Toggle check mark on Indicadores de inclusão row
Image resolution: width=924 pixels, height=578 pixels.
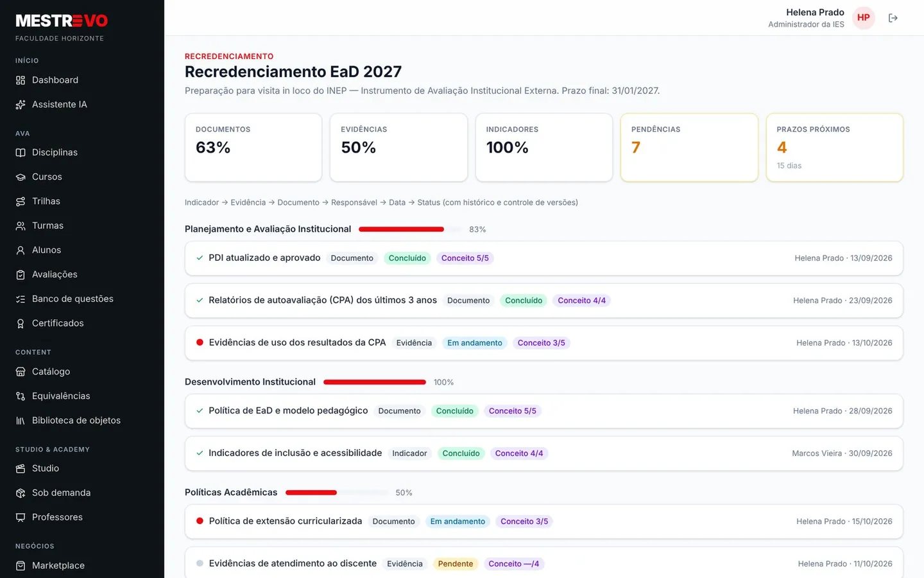200,453
